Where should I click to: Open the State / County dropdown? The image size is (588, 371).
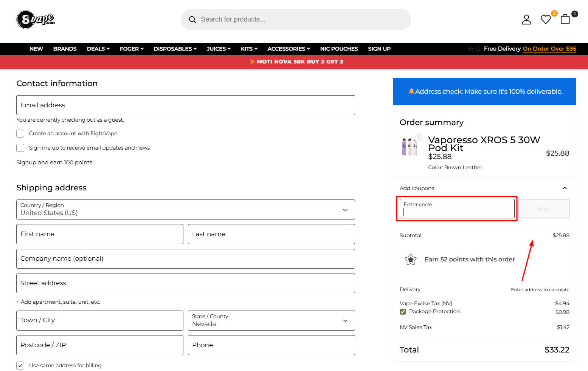coord(272,320)
